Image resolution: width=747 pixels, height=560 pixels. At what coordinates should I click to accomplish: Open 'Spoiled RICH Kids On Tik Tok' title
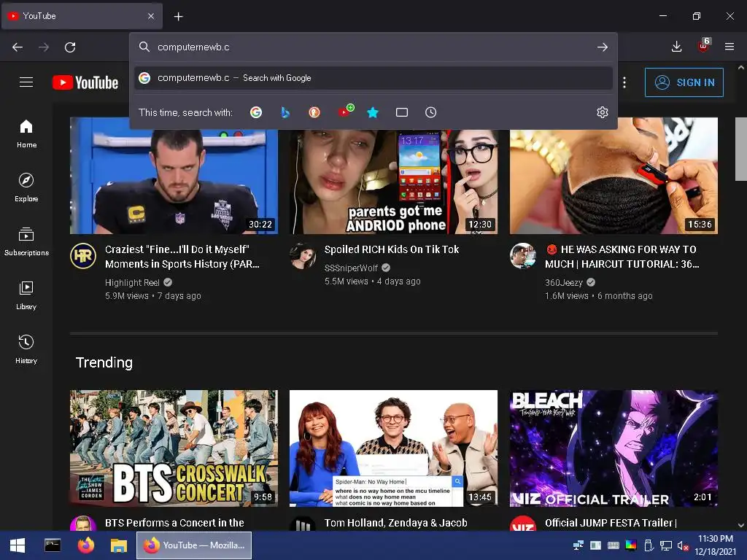coord(392,249)
